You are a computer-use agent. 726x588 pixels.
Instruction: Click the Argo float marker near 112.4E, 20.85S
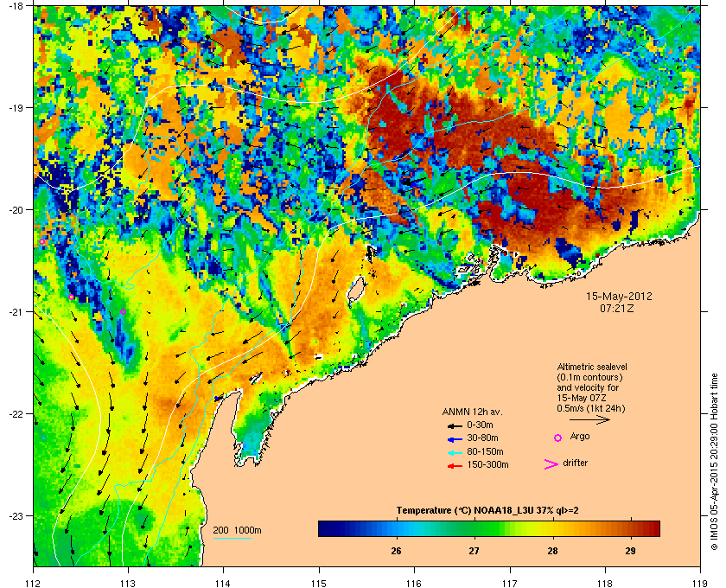(x=71, y=297)
